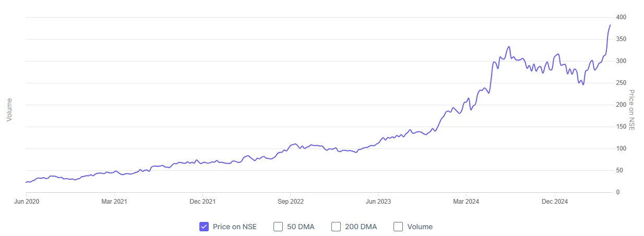
Task: Tick the Volume checkbox below the chart
Action: click(398, 227)
